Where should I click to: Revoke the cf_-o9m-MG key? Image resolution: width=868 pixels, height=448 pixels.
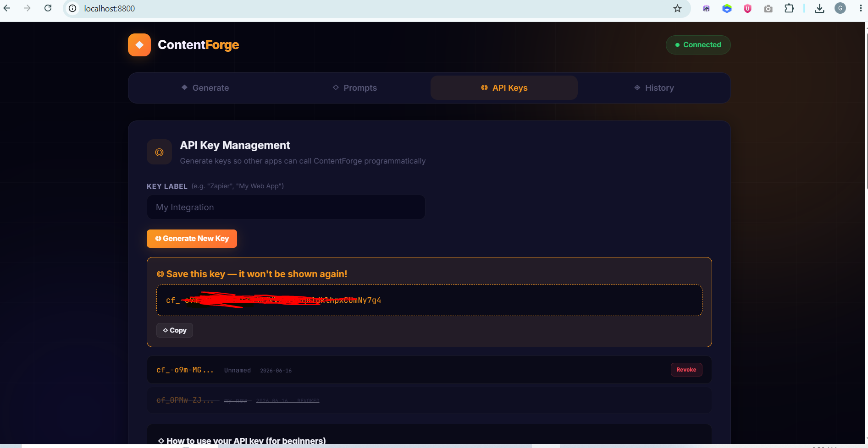[x=686, y=370]
